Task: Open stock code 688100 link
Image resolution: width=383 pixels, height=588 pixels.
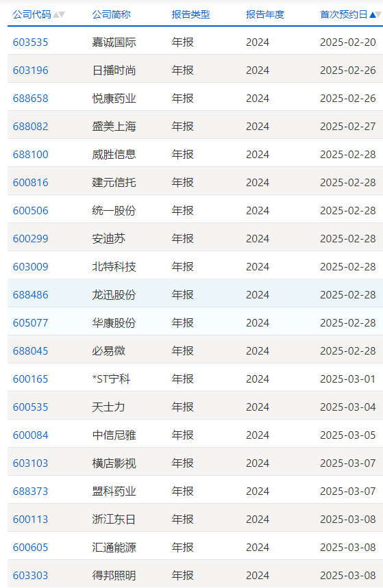Action: tap(30, 155)
